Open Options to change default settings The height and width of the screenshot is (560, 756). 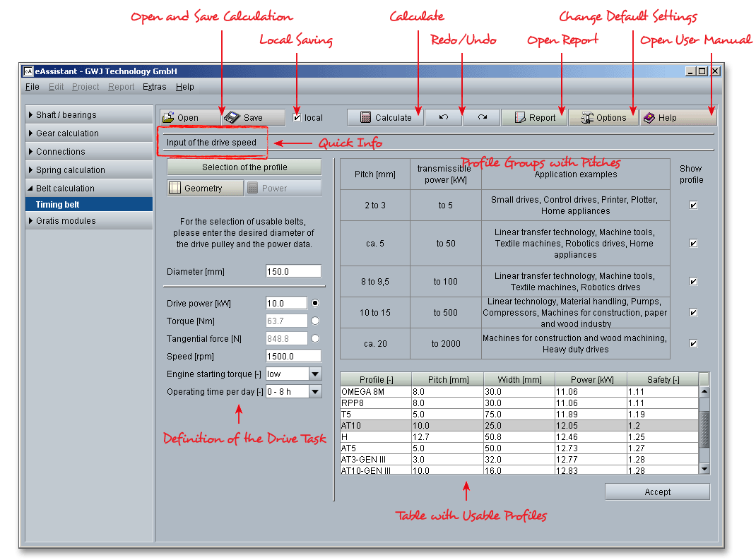[x=603, y=118]
